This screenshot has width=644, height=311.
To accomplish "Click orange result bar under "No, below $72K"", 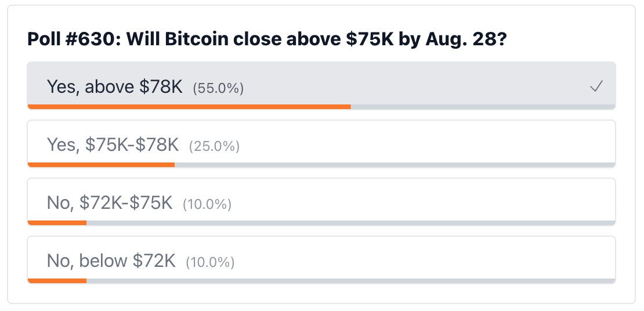I will coord(57,281).
